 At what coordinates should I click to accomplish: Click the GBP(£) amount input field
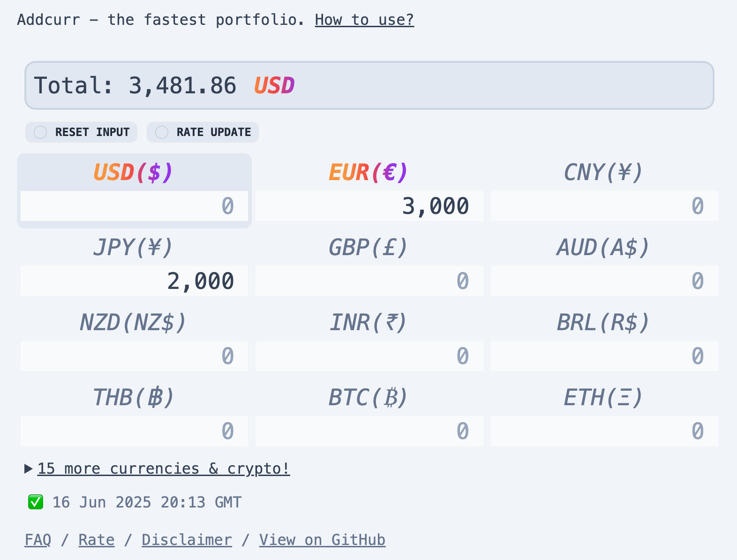click(x=369, y=281)
